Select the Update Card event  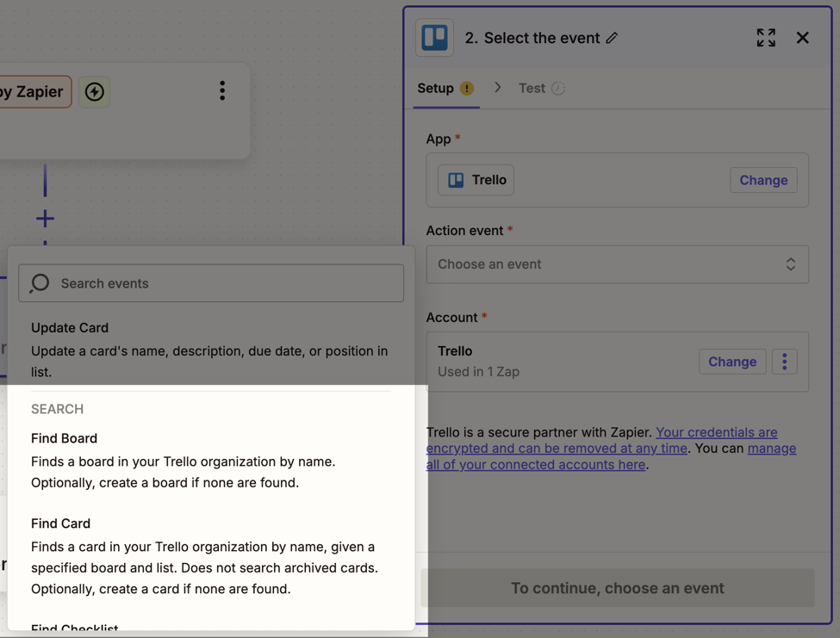pos(211,350)
